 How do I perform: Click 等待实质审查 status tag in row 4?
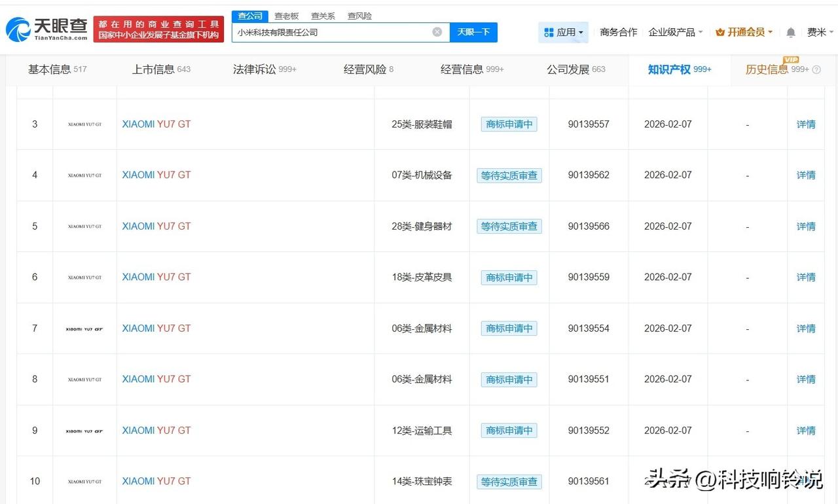click(x=509, y=175)
